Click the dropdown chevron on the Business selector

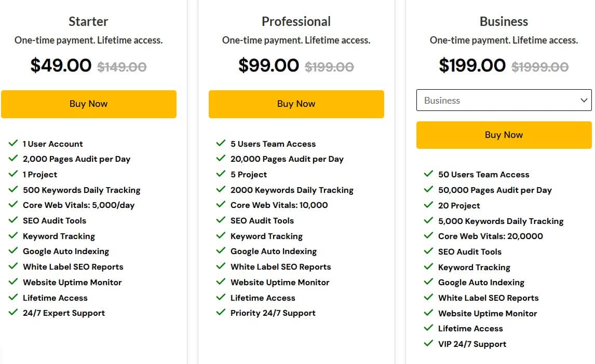point(585,100)
